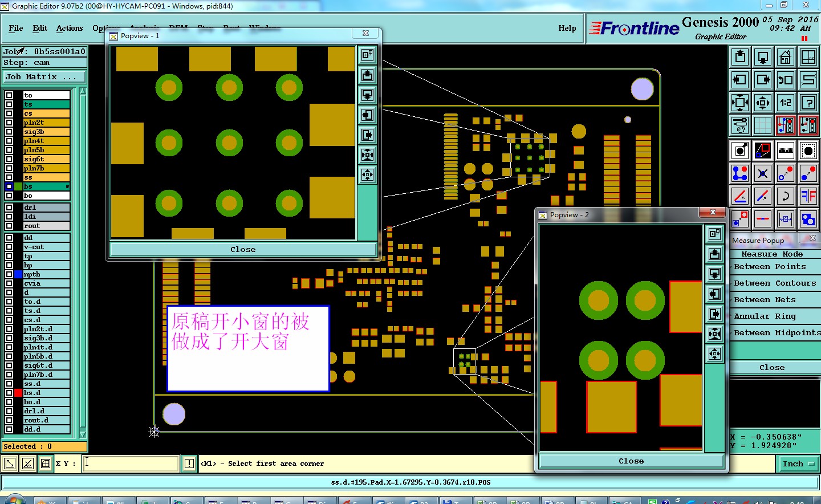Toggle the 'cs' layer checkbox

[x=9, y=113]
